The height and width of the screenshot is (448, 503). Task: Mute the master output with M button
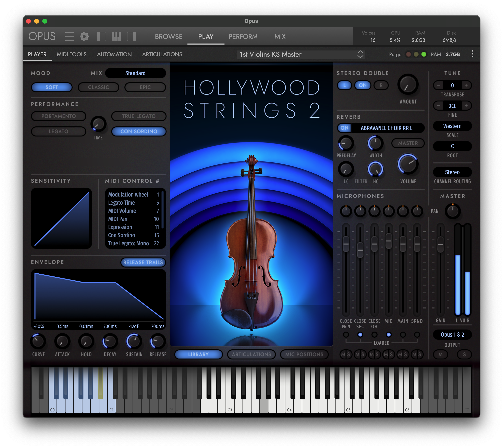coord(440,354)
